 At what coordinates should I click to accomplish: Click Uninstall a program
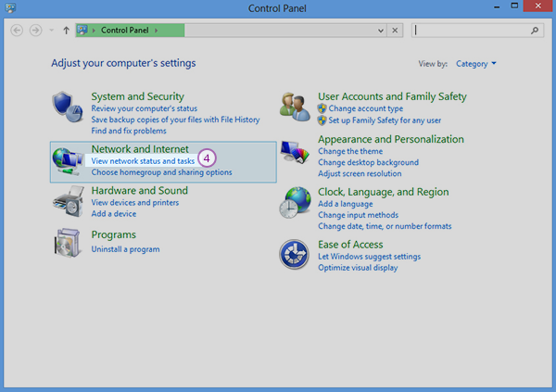pos(125,249)
